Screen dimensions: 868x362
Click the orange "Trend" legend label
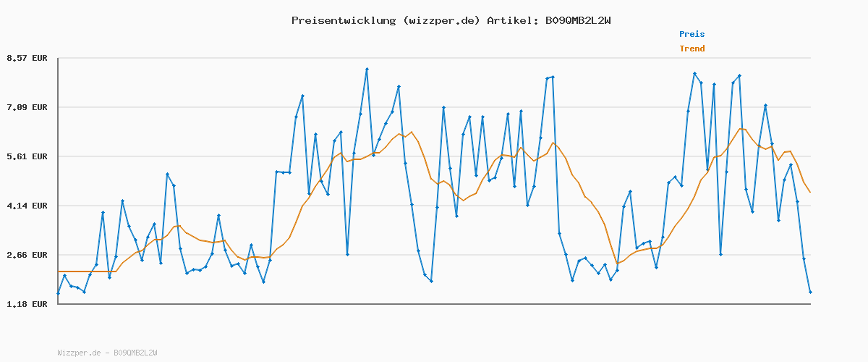(x=691, y=49)
